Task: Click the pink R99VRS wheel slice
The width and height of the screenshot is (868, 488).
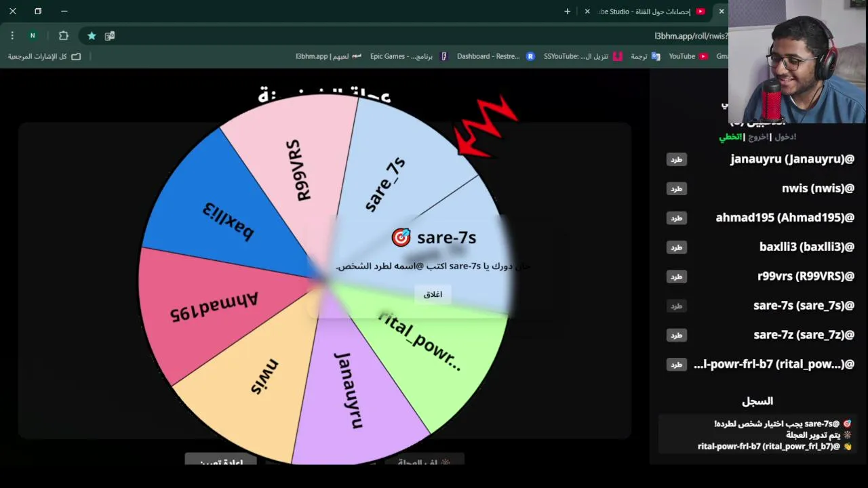Action: tap(298, 169)
